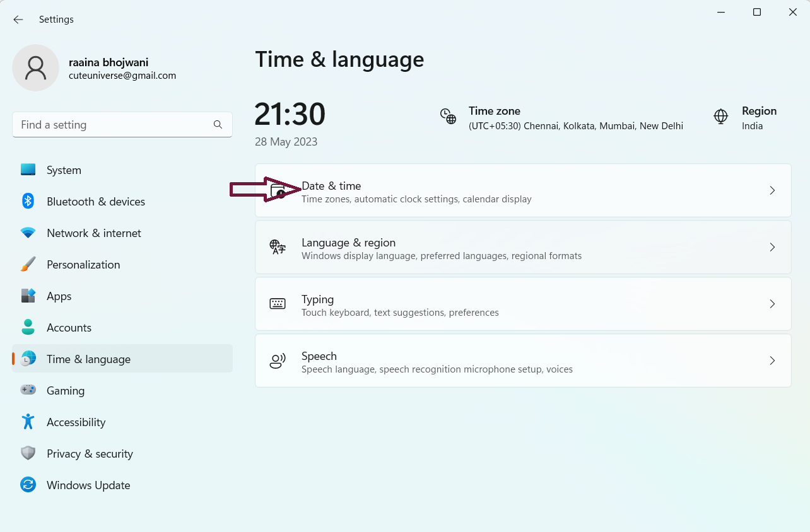
Task: Open the Time zone quick link
Action: click(561, 118)
